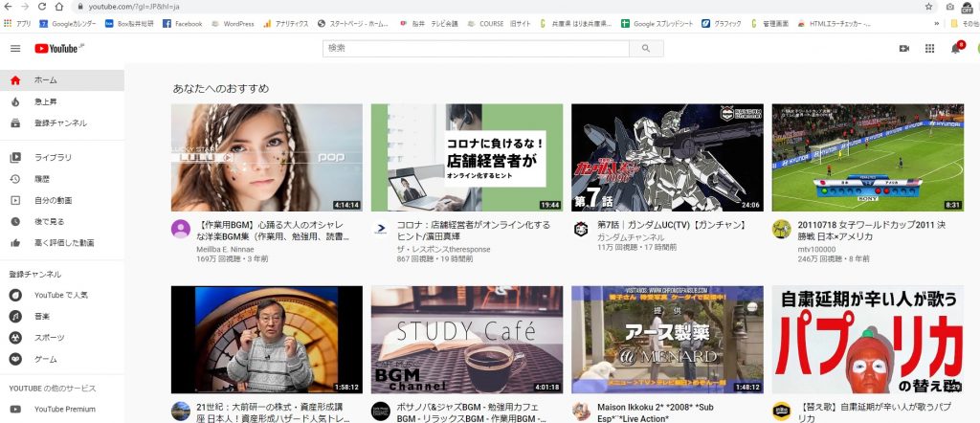Open the ゲーム channel
The width and height of the screenshot is (980, 423).
[62, 359]
